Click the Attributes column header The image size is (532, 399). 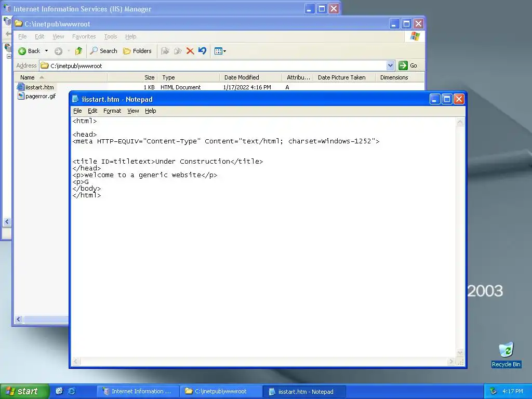click(297, 77)
